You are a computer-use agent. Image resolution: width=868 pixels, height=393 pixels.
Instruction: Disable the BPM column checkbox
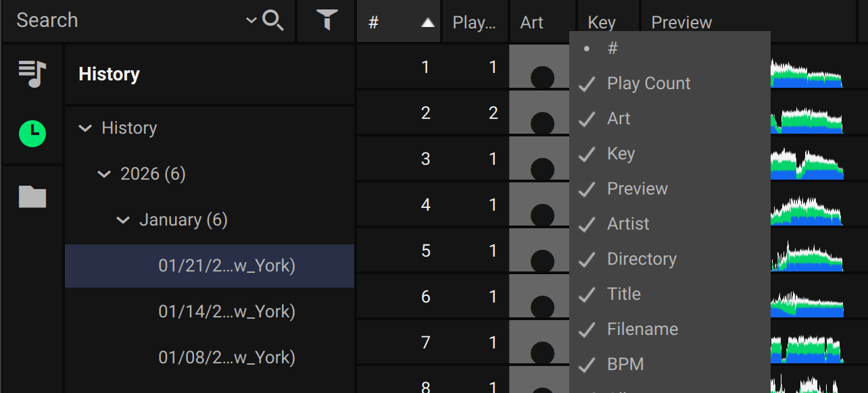pos(625,365)
